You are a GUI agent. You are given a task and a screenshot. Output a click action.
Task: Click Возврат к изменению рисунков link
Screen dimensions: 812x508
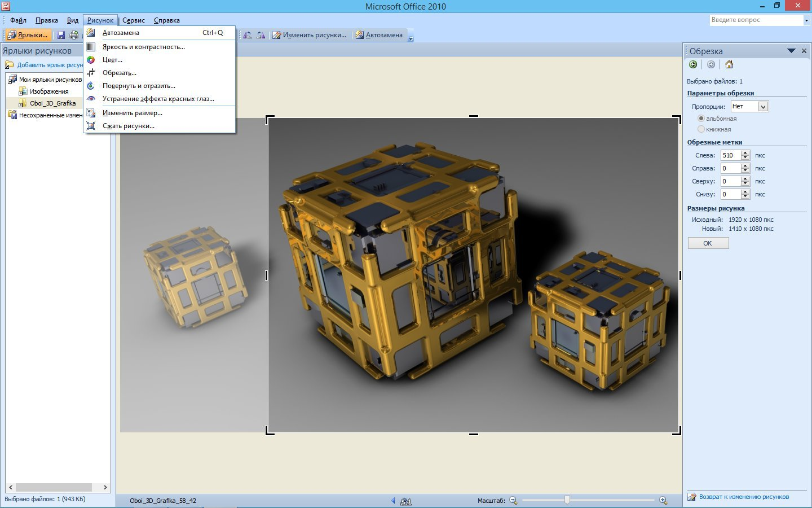tap(744, 497)
